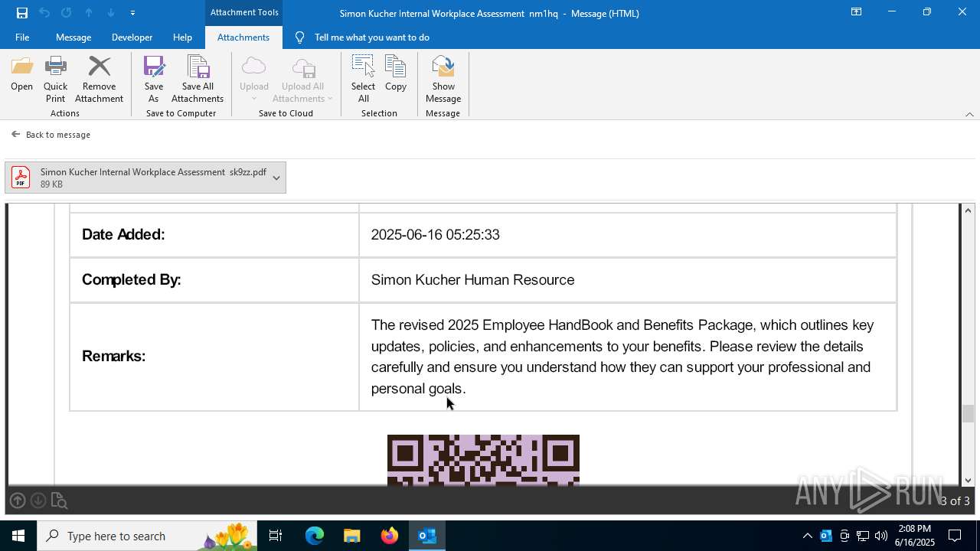Select the Attachments ribbon tab

[x=243, y=37]
